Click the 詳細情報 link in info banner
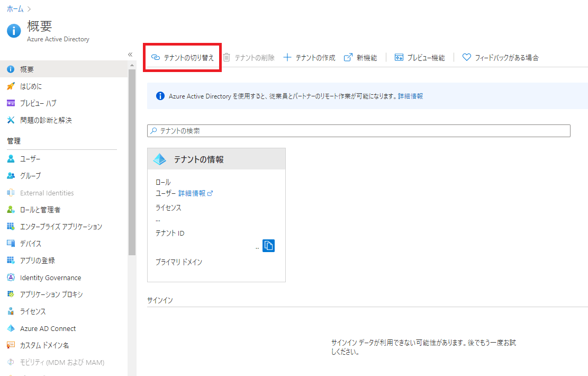Viewport: 588px width, 376px height. click(410, 96)
